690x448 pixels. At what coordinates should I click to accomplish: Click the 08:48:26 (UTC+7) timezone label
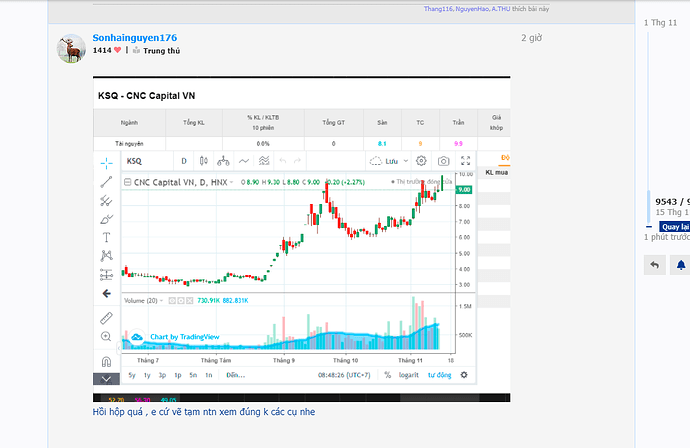coord(344,375)
